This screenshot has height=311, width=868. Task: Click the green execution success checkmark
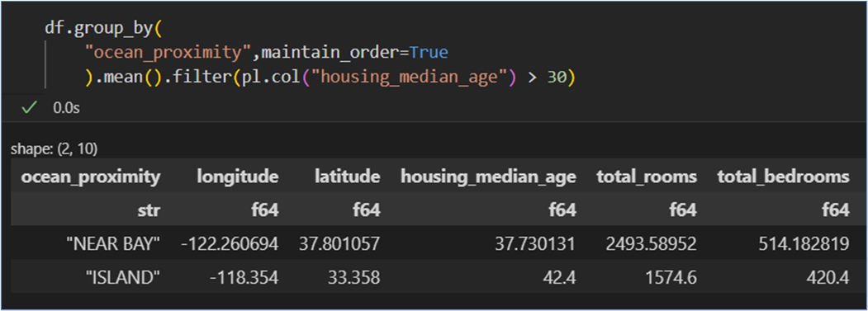(29, 108)
